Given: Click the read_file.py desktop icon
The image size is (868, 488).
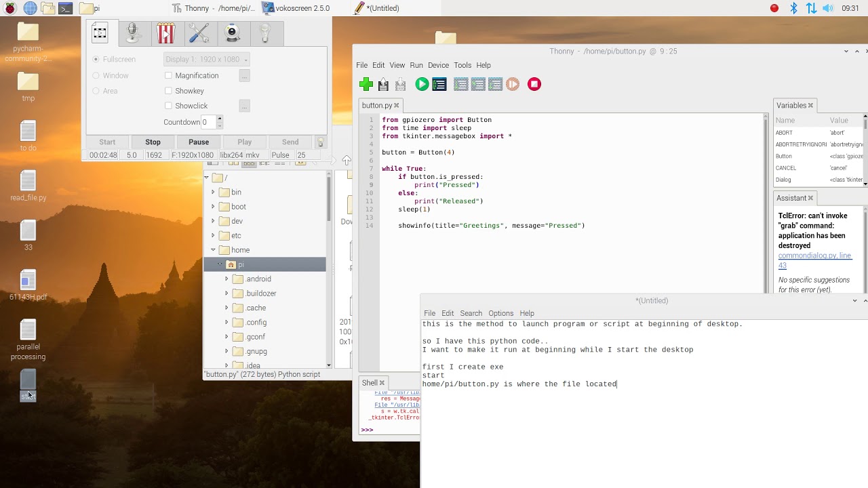Looking at the screenshot, I should tap(28, 186).
